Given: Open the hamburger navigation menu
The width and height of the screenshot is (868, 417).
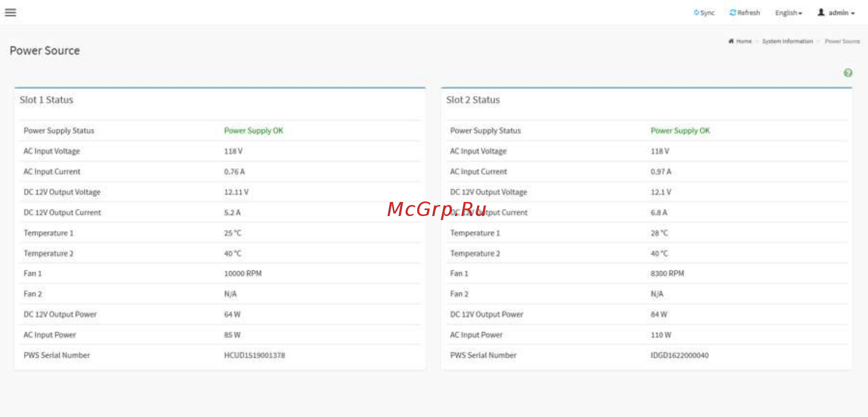Looking at the screenshot, I should [11, 13].
